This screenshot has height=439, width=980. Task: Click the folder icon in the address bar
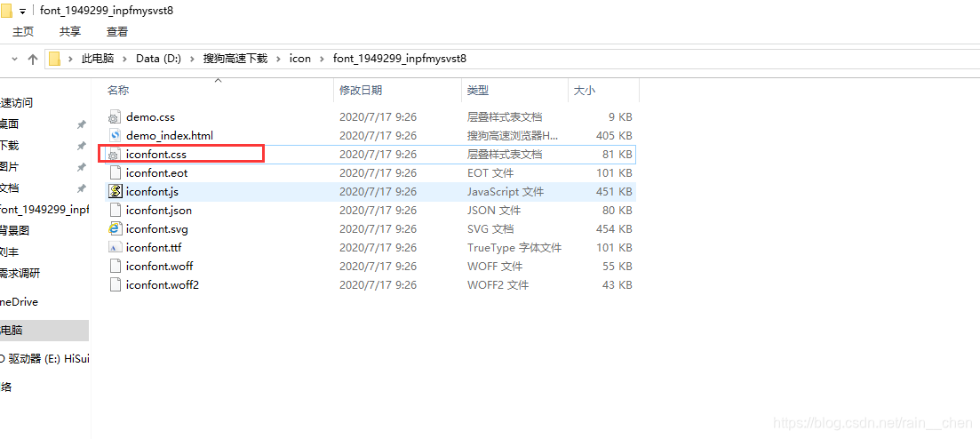pyautogui.click(x=55, y=59)
